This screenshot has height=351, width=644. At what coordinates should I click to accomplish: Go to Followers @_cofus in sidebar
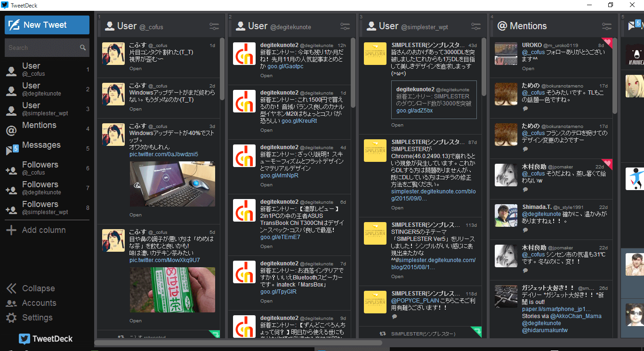[47, 168]
